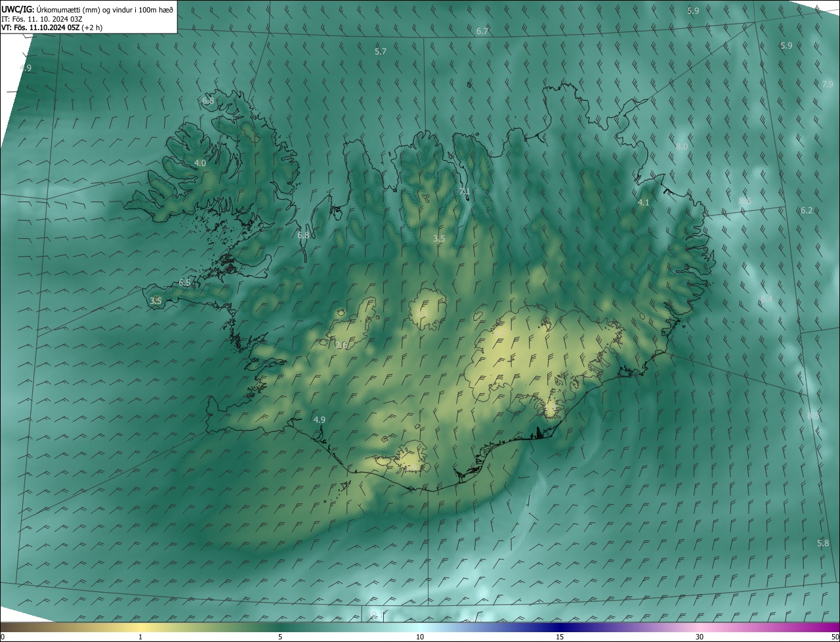This screenshot has width=840, height=642.
Task: Click the '15' tick label on the color scale
Action: [x=560, y=637]
